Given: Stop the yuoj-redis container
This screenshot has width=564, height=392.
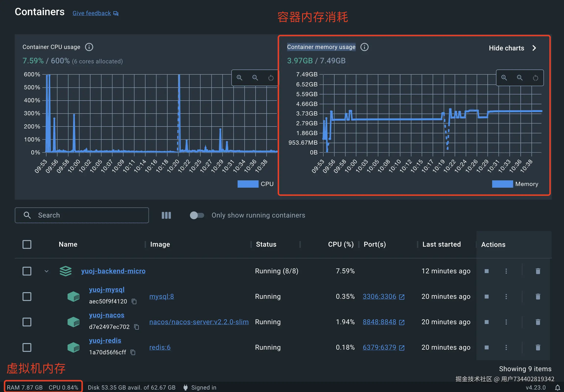Looking at the screenshot, I should (486, 347).
